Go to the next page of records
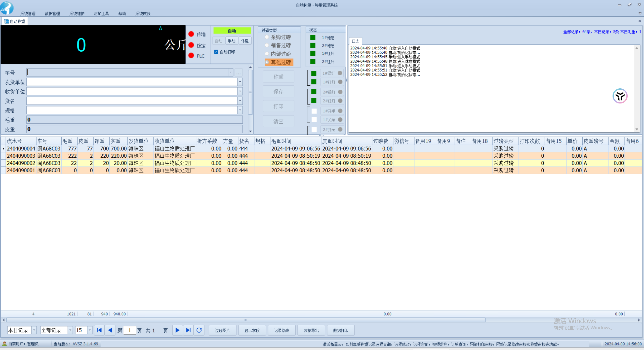 [178, 330]
